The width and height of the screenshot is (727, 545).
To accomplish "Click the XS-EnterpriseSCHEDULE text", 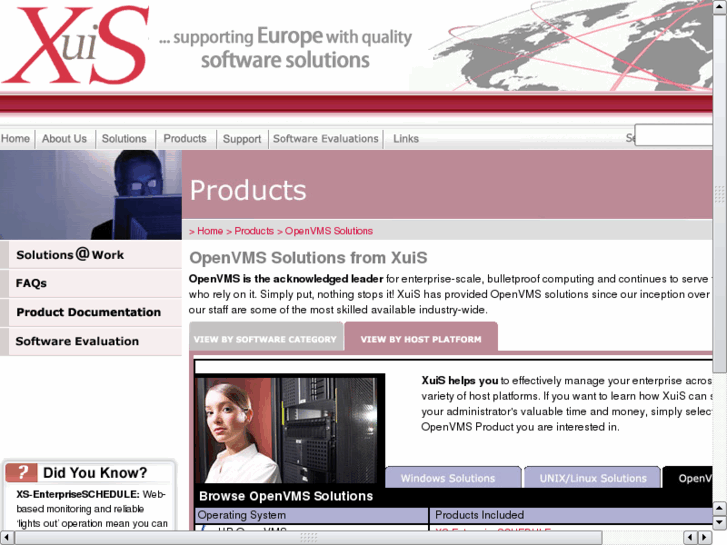I will (77, 494).
